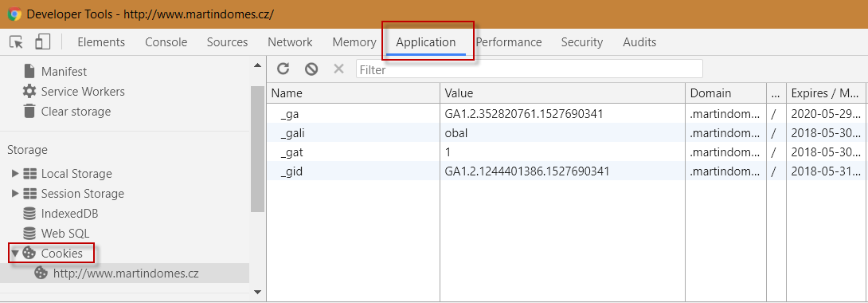Click the refresh cookies icon

[x=283, y=69]
